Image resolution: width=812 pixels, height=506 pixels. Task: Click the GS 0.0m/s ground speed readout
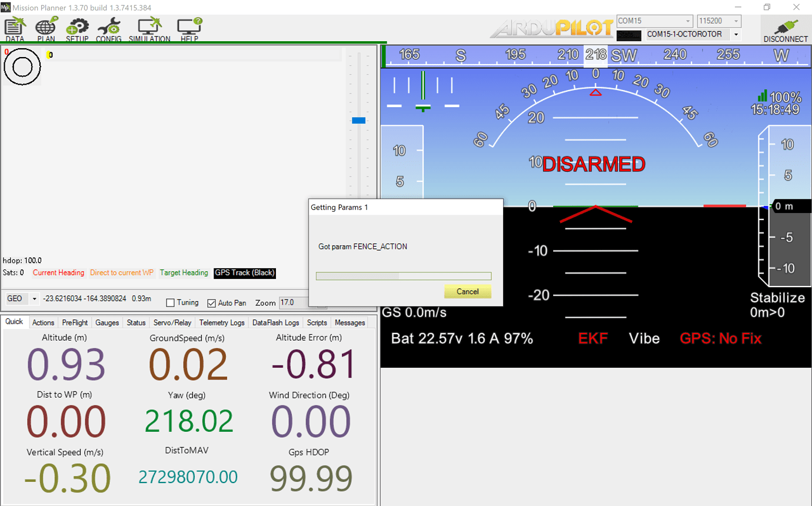click(x=414, y=312)
